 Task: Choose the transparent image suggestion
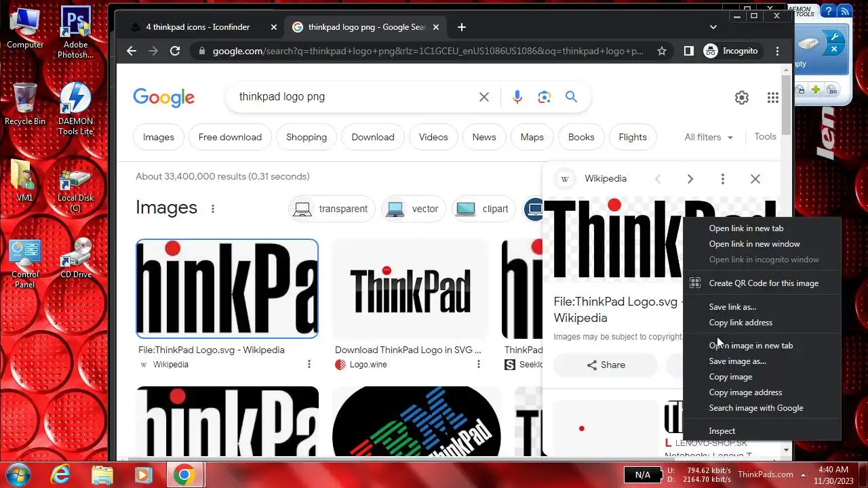click(332, 209)
